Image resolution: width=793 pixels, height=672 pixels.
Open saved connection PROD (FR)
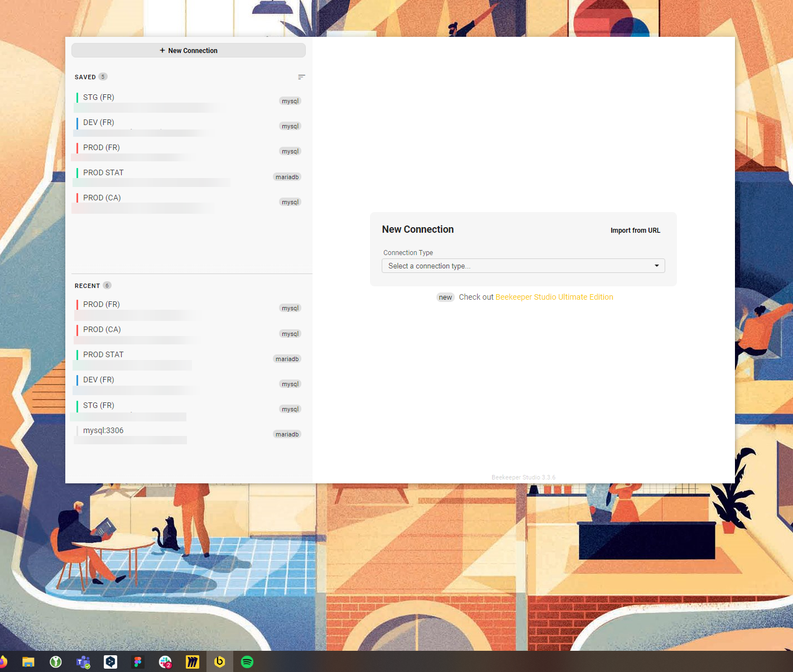coord(189,151)
